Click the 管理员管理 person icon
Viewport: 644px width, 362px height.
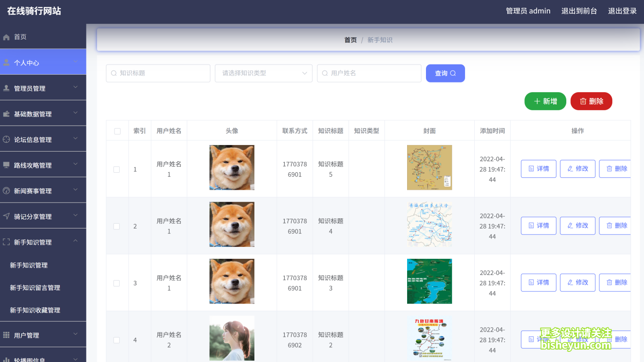click(7, 87)
